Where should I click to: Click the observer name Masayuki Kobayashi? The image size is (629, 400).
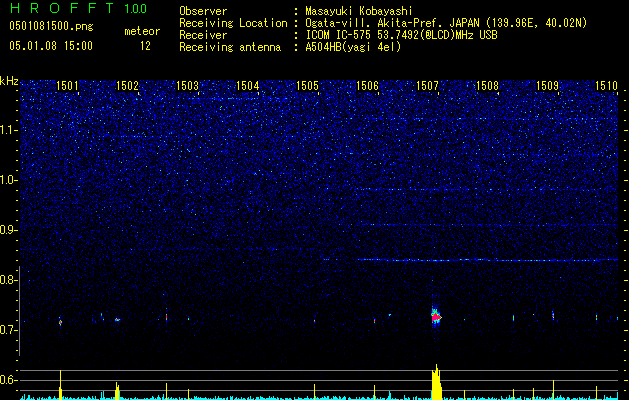[359, 11]
